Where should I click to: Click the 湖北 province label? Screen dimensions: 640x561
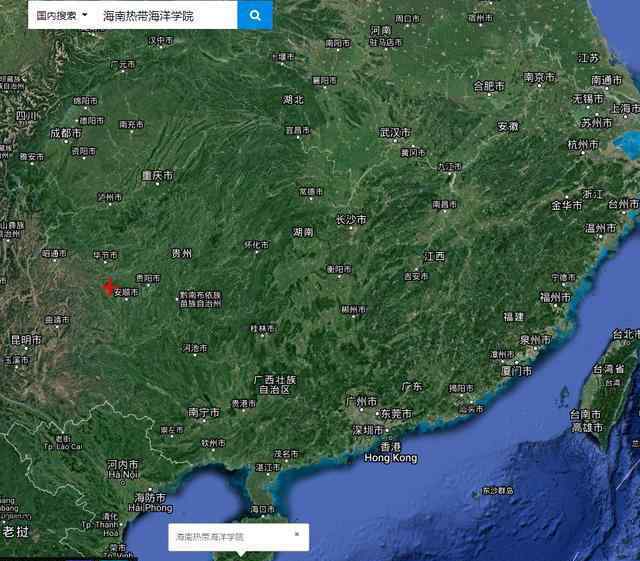coord(293,99)
